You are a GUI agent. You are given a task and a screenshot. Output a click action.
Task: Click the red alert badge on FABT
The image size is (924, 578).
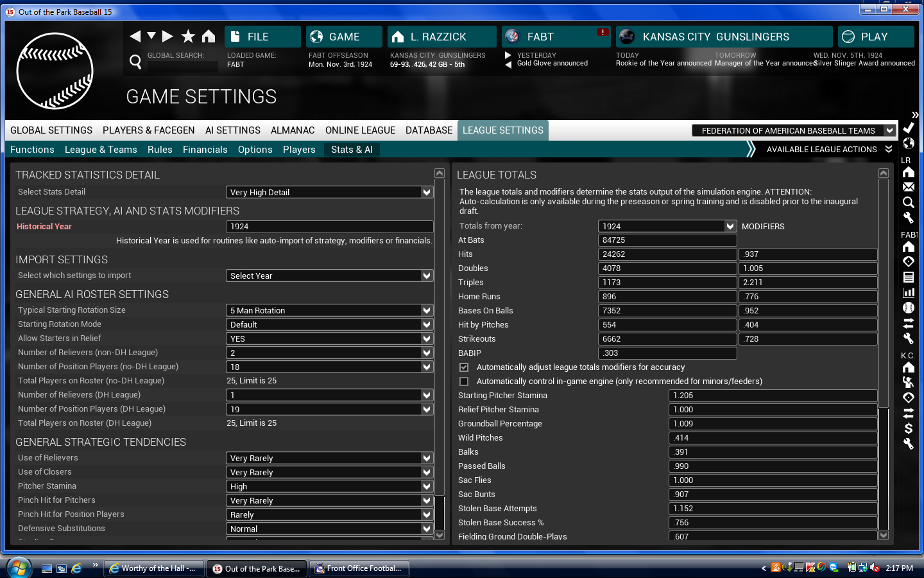602,32
